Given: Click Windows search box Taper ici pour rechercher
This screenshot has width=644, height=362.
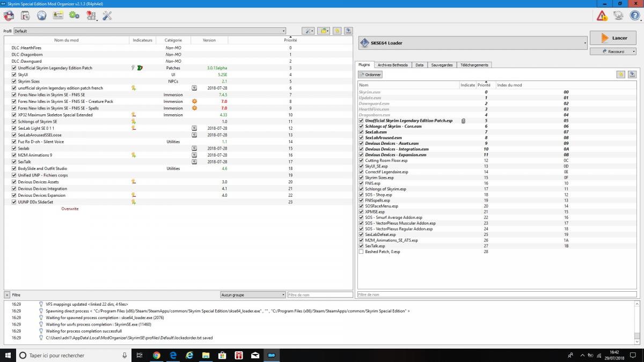Looking at the screenshot, I should 74,355.
